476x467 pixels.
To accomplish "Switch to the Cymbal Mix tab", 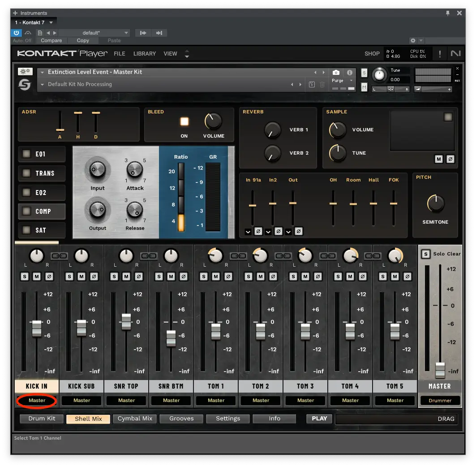I will 135,419.
